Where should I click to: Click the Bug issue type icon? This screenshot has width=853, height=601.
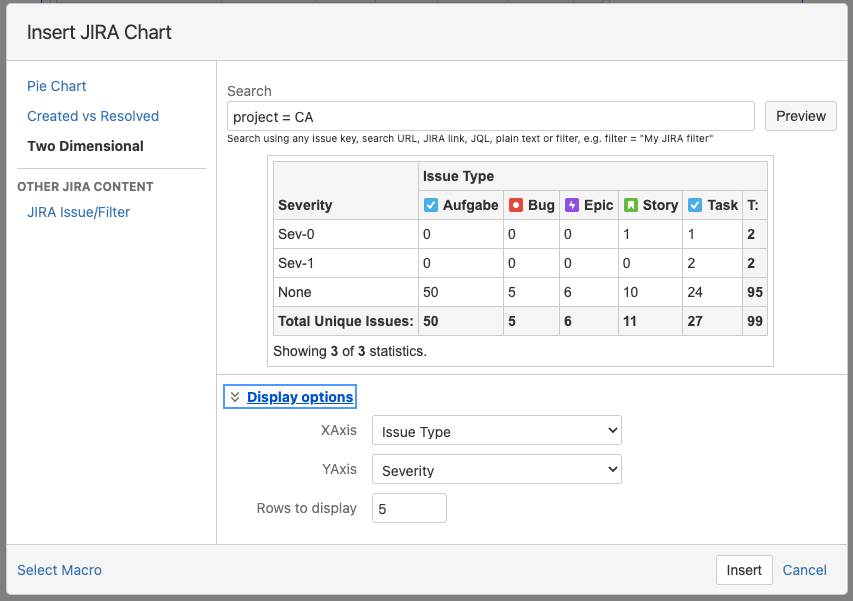pos(514,205)
